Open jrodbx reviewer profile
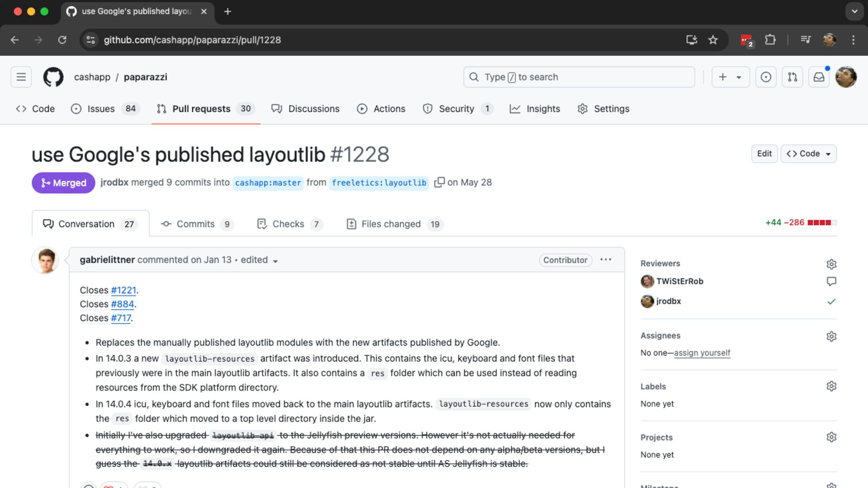The width and height of the screenshot is (868, 488). [669, 301]
